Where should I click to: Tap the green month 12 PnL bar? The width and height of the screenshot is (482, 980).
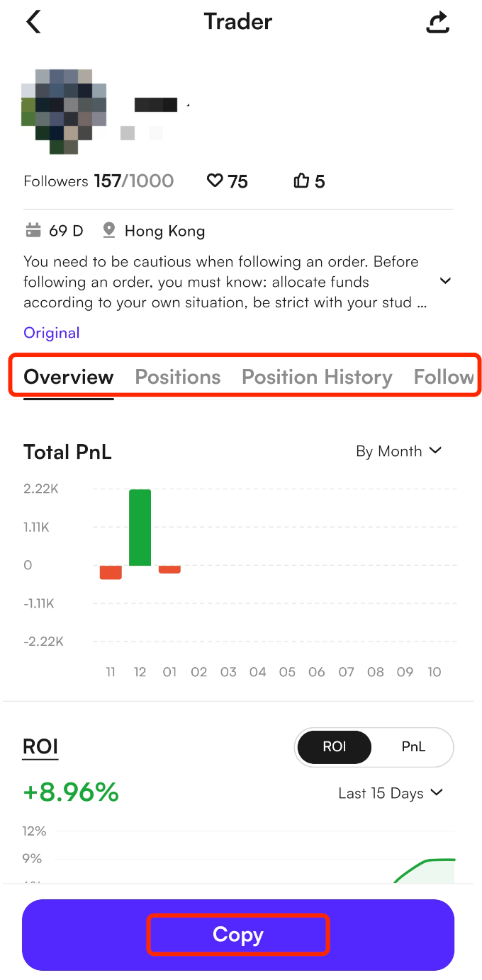(x=140, y=527)
